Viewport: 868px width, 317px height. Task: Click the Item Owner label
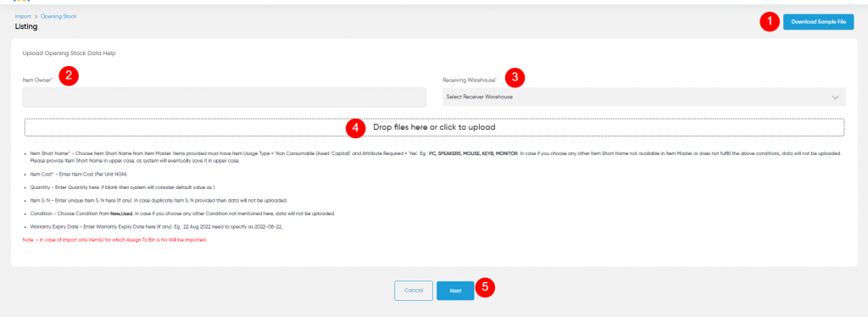point(37,81)
